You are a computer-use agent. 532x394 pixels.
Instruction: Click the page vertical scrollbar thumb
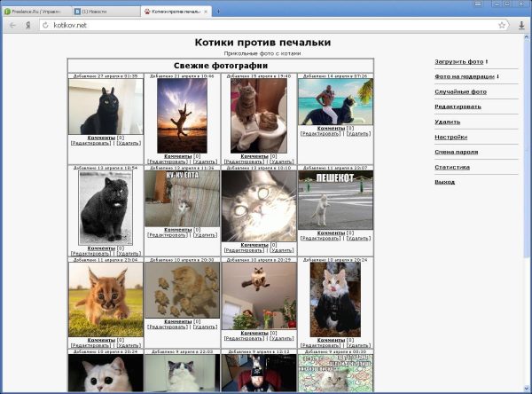tap(527, 148)
